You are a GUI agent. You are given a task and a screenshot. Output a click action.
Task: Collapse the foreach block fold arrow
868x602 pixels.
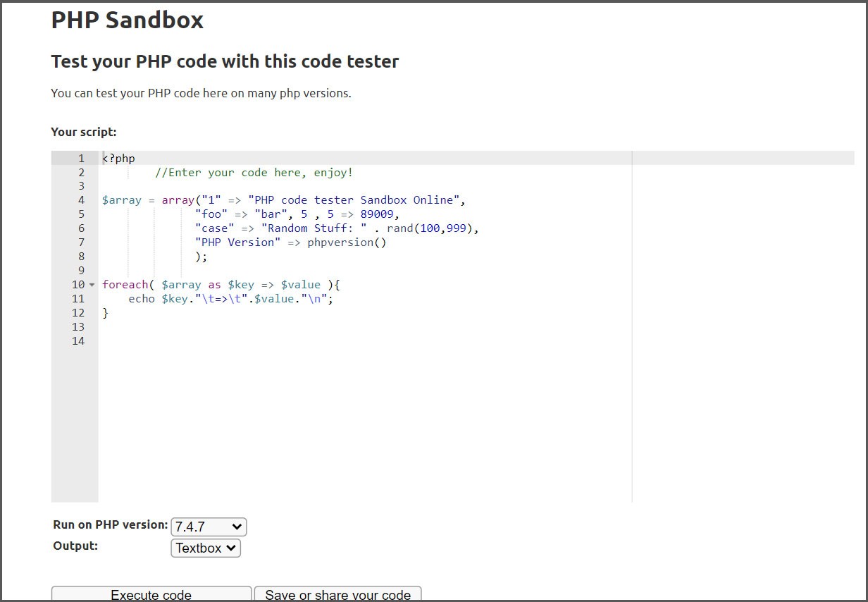point(92,285)
